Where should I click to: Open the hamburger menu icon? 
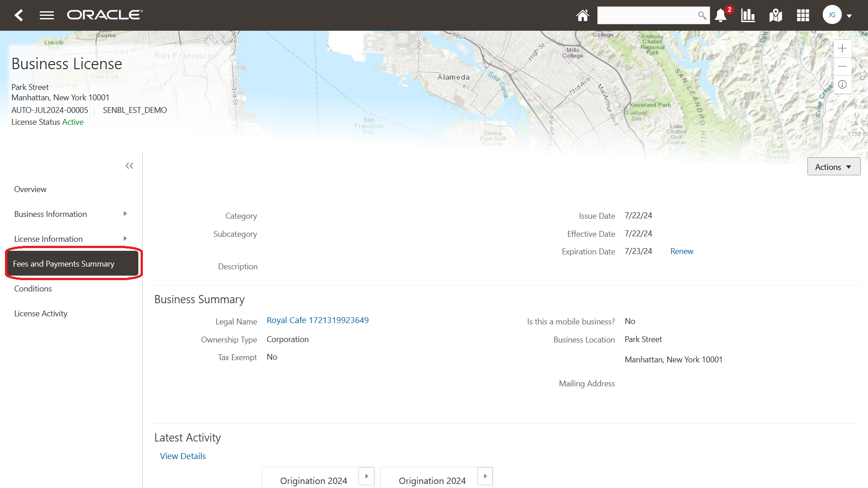point(46,15)
